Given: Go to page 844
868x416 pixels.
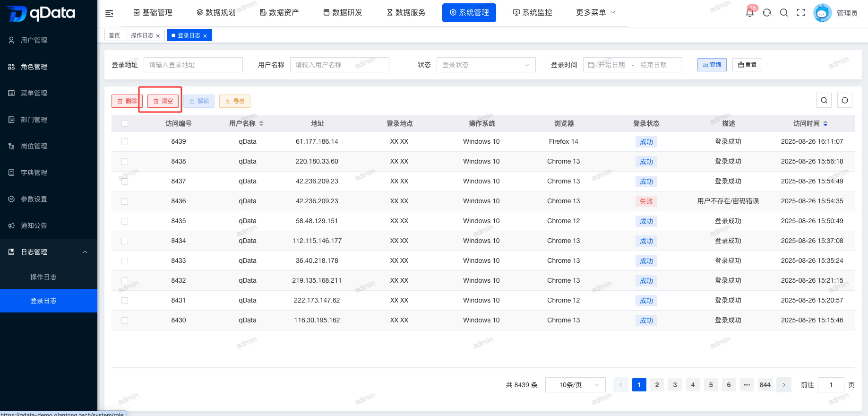Looking at the screenshot, I should pos(765,385).
